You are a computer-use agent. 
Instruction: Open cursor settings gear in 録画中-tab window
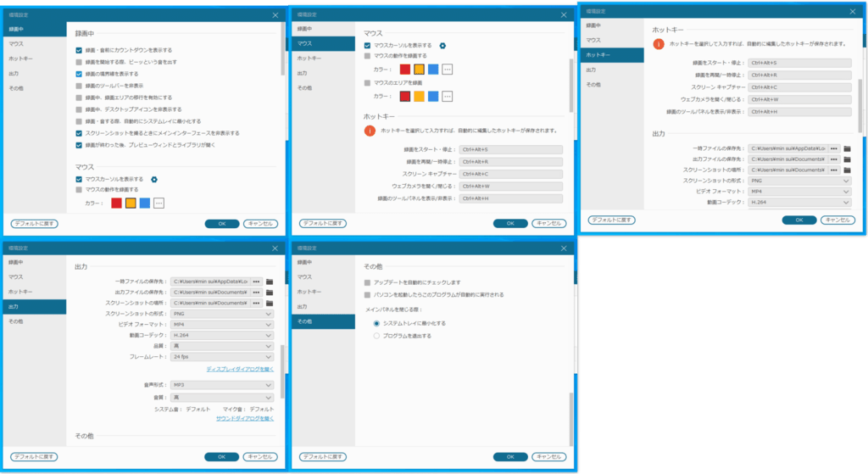154,180
